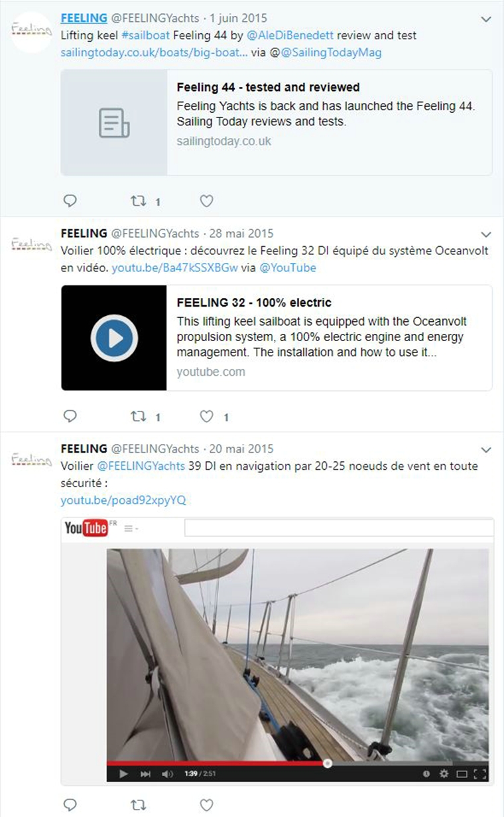Click the YouTube search input field
The height and width of the screenshot is (817, 504).
[339, 528]
